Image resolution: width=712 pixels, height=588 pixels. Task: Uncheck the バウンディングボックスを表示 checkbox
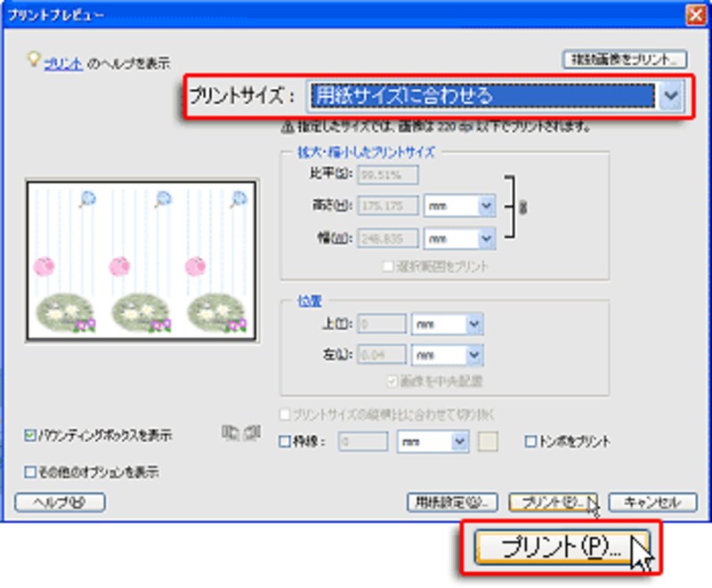pos(30,436)
